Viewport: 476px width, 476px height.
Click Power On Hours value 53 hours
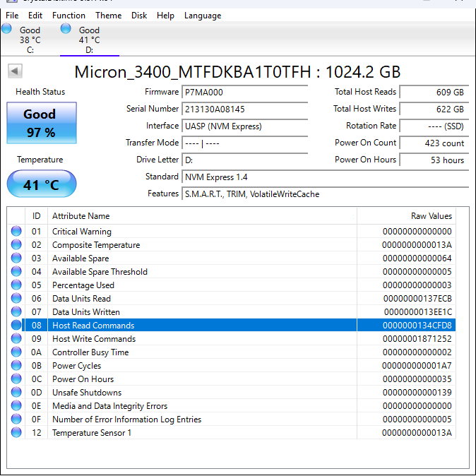(x=434, y=160)
